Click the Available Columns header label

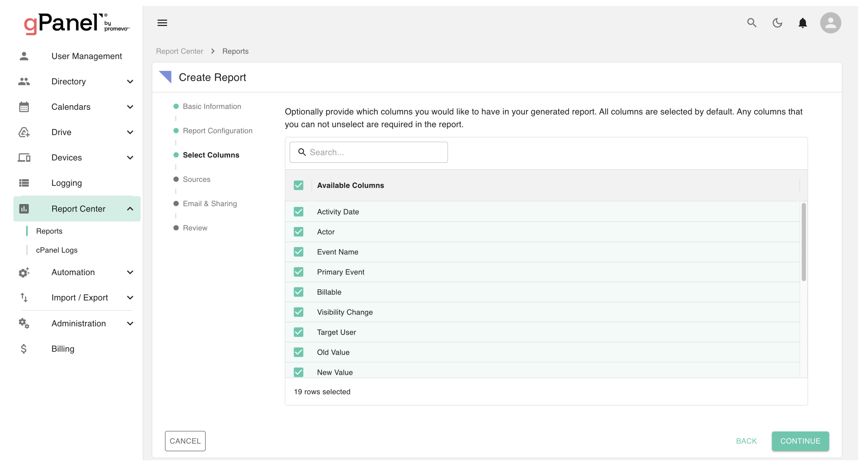tap(350, 185)
